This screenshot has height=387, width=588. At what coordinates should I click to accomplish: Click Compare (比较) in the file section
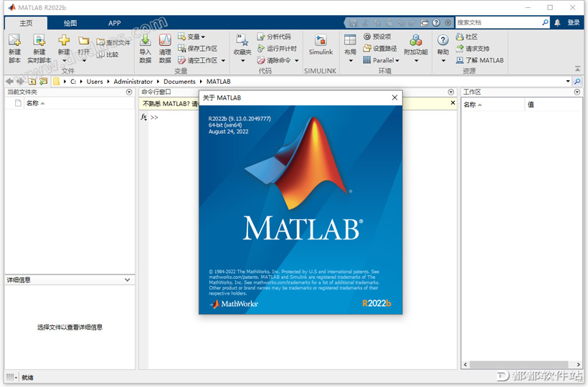pyautogui.click(x=108, y=54)
